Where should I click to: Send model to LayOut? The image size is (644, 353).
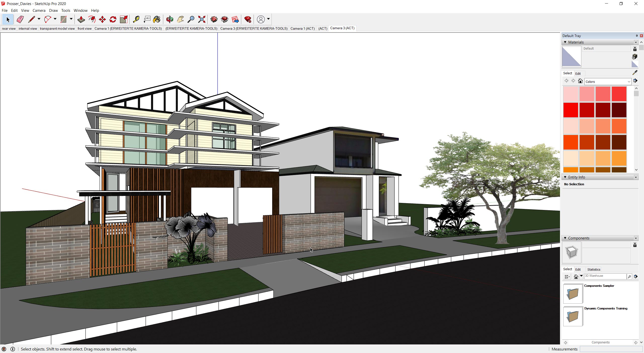pos(235,19)
